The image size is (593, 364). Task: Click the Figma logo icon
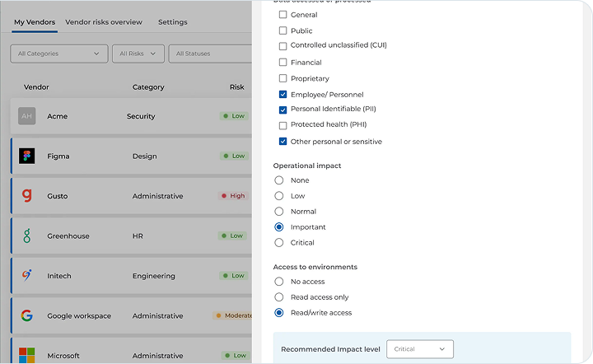27,156
